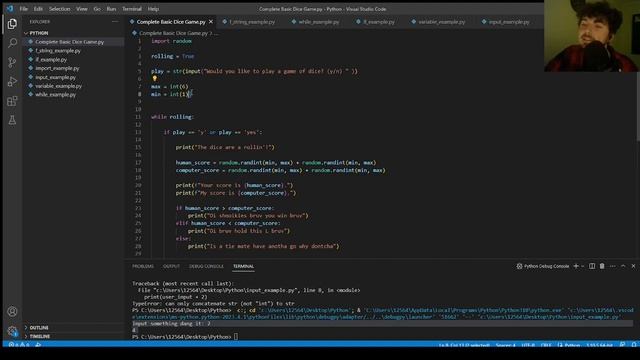
Task: Click the breadcrumb Complete Basic Dice Game.py
Action: 173,33
